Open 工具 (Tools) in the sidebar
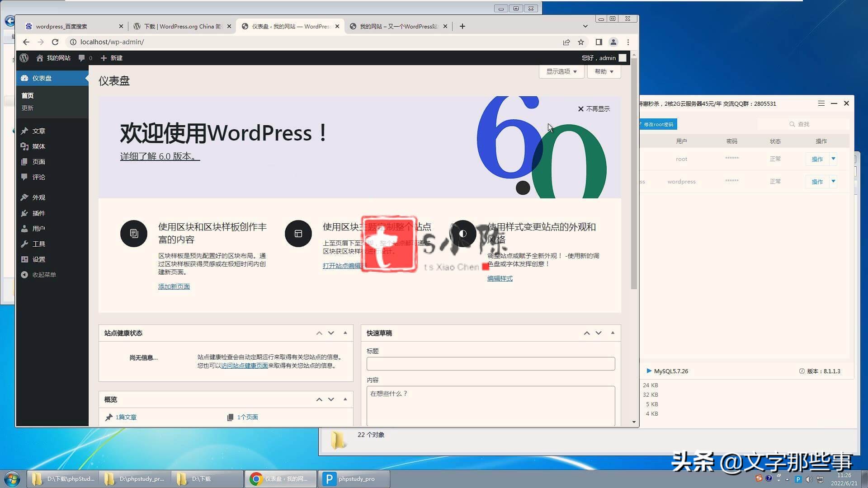 coord(38,244)
